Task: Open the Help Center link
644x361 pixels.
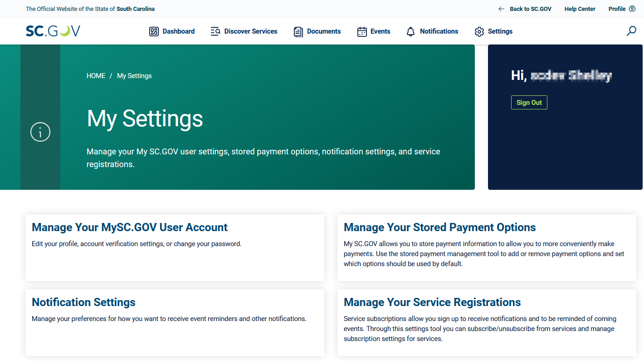Action: click(580, 9)
